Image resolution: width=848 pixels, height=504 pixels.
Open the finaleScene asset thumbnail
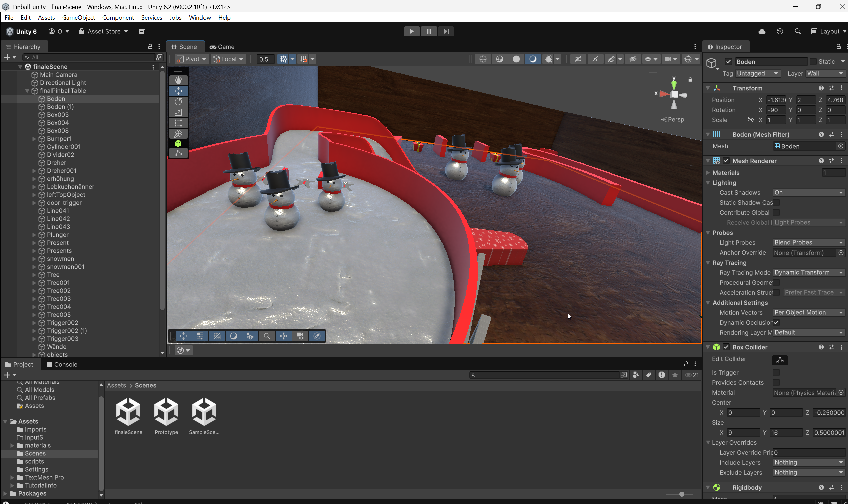coord(128,411)
